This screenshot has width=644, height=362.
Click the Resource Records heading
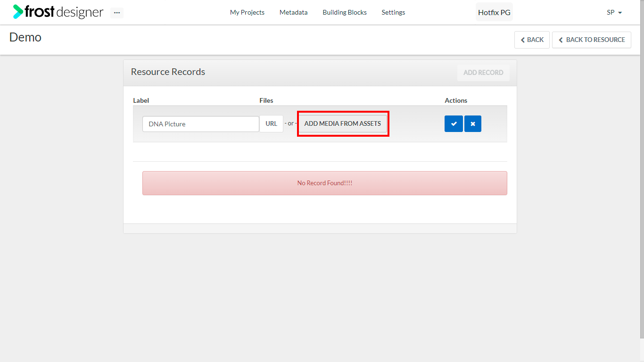click(x=168, y=72)
